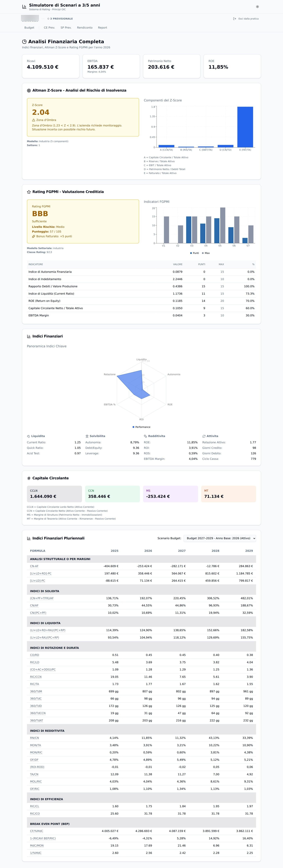The width and height of the screenshot is (283, 868).
Task: Switch to the CE Prev. tab
Action: 49,28
